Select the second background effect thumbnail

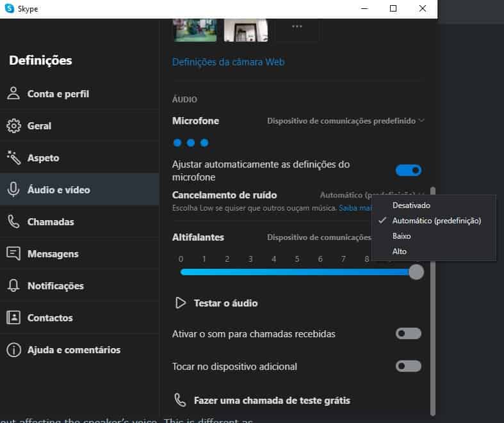[x=246, y=30]
